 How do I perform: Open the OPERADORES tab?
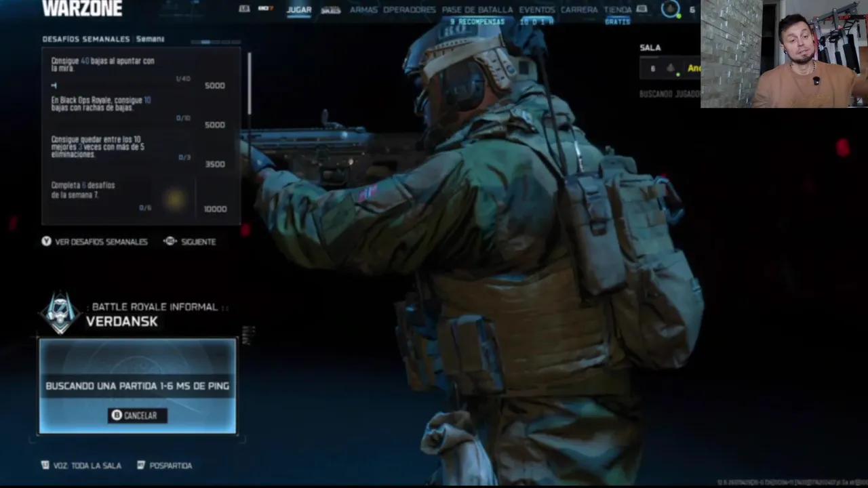410,9
